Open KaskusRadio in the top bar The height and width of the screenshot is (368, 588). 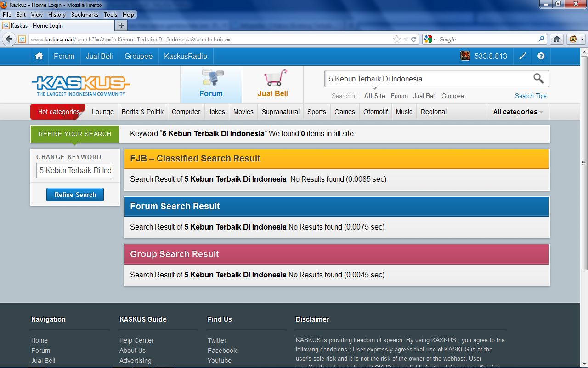186,56
